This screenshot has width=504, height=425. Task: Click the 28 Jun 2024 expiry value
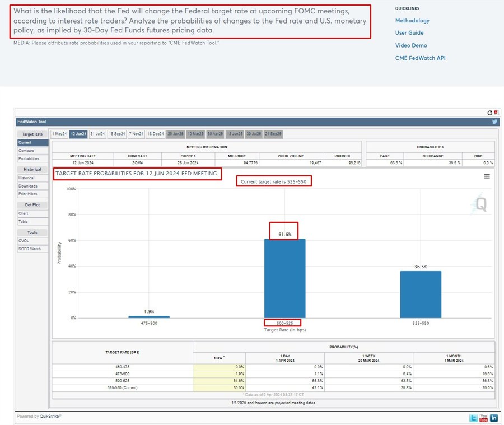[x=188, y=163]
